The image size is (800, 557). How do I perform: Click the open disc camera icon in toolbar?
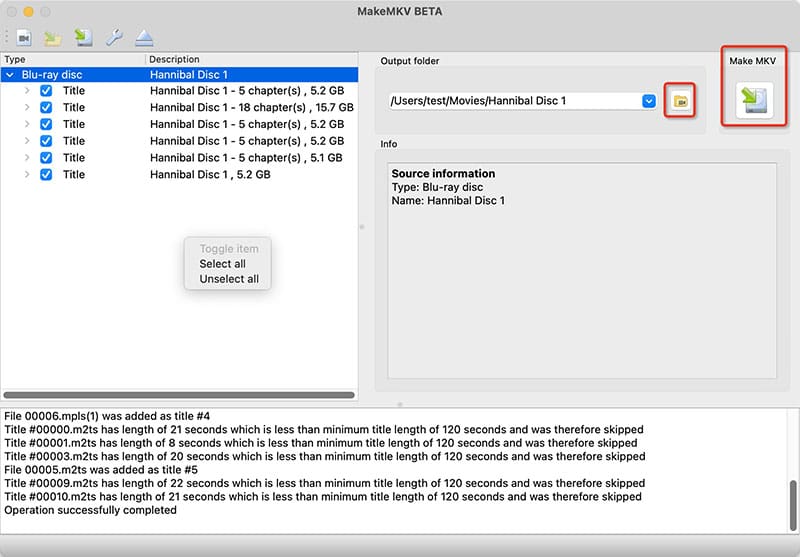pos(24,38)
